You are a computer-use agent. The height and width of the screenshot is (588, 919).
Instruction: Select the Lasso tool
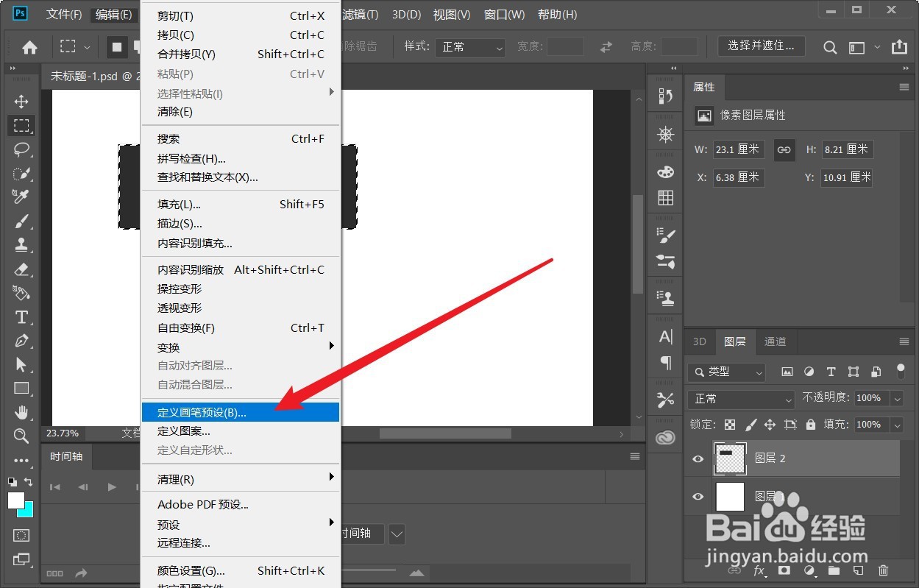point(21,149)
